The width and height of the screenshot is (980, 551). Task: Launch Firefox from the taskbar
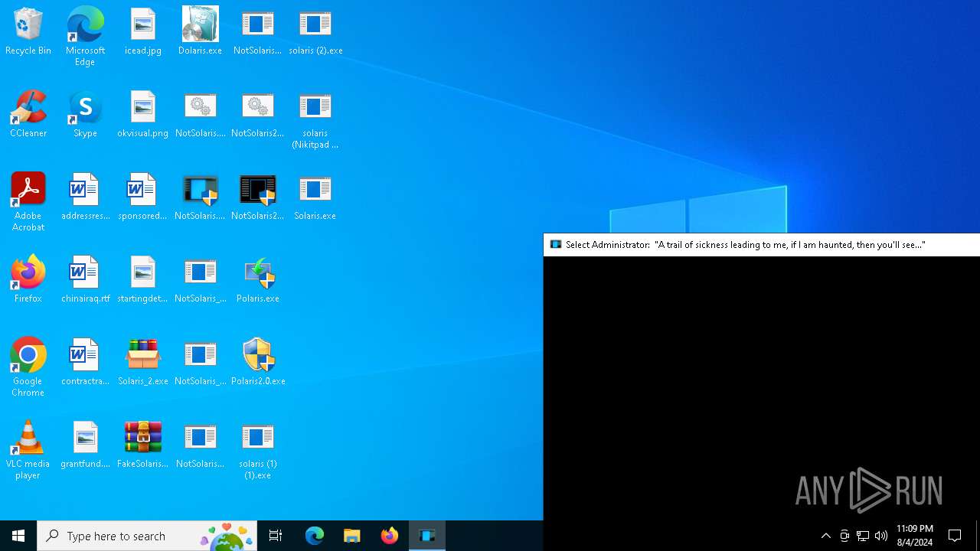(390, 536)
